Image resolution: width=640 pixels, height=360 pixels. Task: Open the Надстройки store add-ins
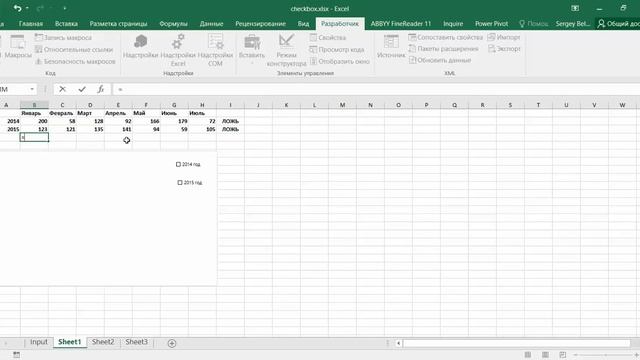coord(140,47)
